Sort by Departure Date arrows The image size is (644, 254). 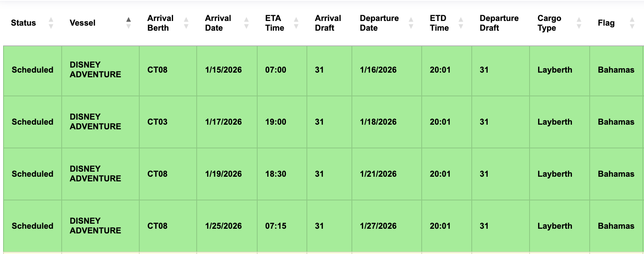click(411, 23)
